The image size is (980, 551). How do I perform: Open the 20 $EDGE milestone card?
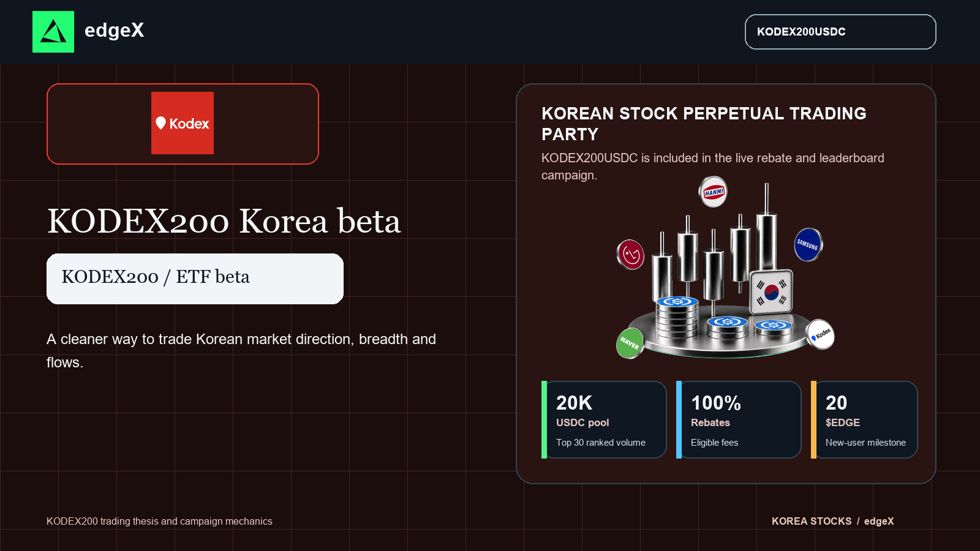tap(864, 419)
